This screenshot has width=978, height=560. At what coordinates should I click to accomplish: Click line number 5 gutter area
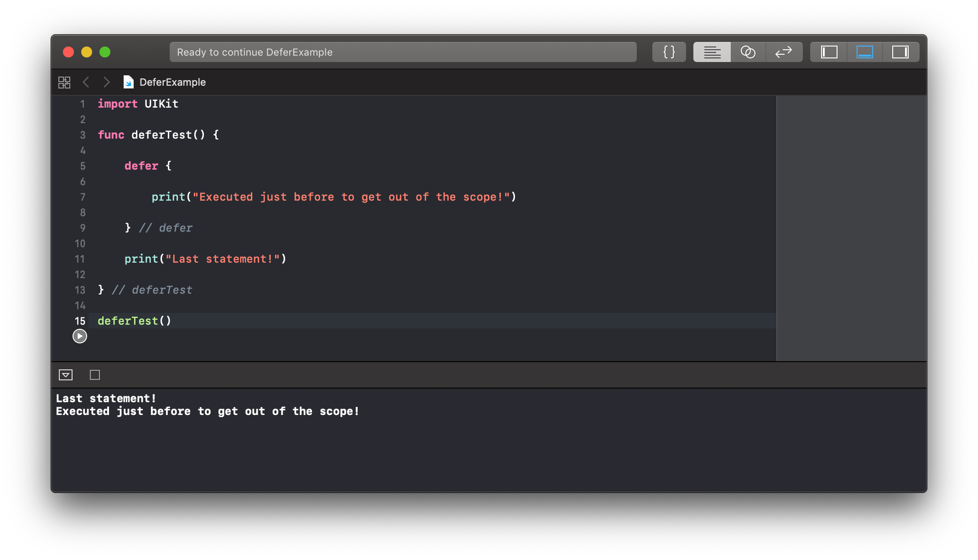pyautogui.click(x=83, y=166)
